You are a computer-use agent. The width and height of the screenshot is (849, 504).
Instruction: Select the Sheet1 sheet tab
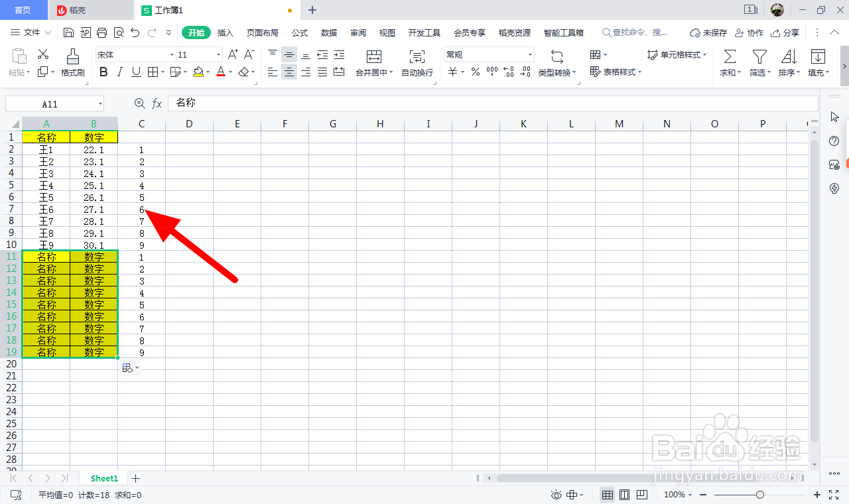click(104, 478)
